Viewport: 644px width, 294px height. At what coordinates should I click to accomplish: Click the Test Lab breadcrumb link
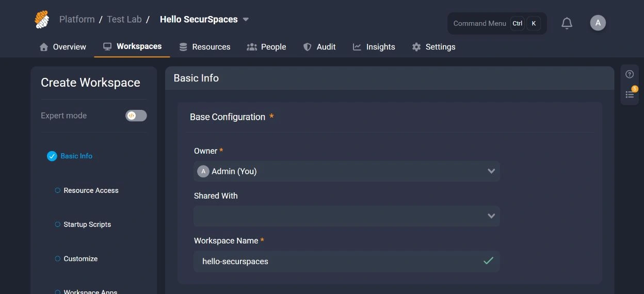[x=124, y=19]
